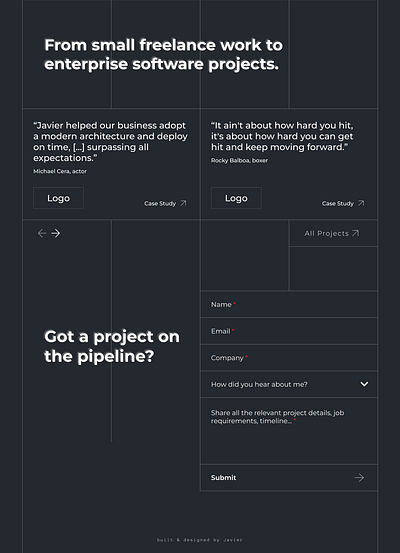The height and width of the screenshot is (553, 400).
Task: Focus the Name input field
Action: point(289,304)
